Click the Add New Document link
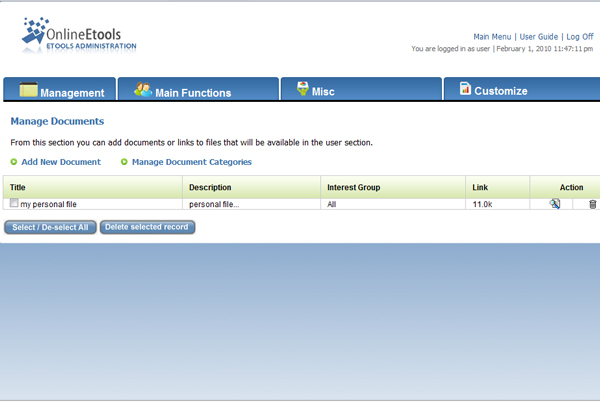 click(61, 162)
